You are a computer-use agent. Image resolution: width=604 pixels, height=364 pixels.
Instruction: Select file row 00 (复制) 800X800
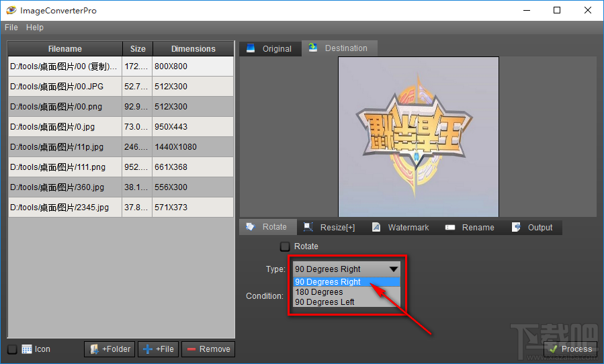pos(120,66)
